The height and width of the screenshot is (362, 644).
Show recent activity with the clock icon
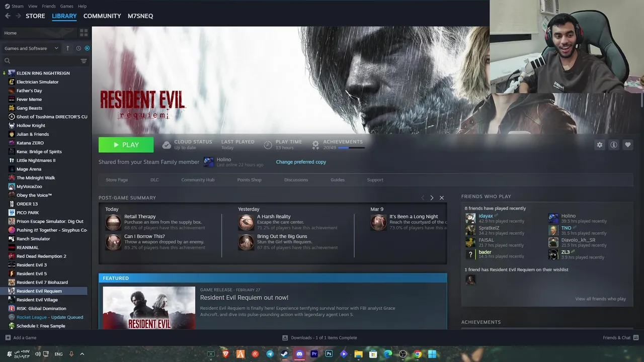click(78, 48)
